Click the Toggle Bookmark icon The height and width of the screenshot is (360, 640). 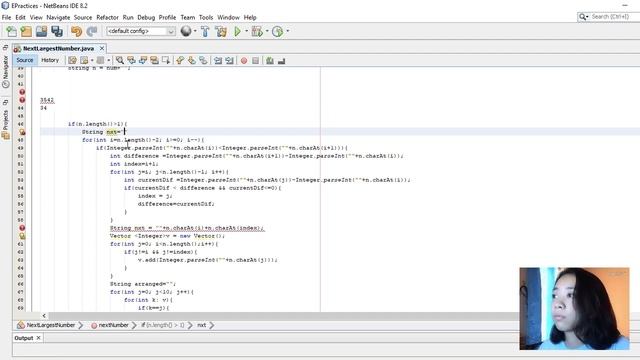click(x=203, y=60)
